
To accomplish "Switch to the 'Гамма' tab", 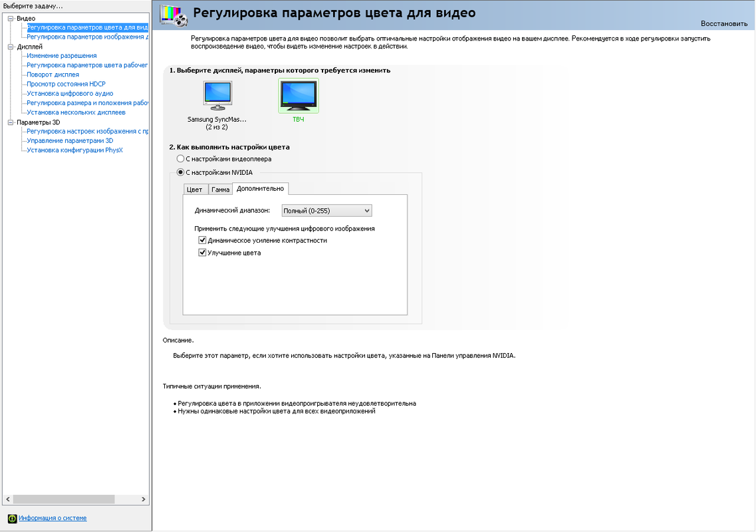I will [220, 190].
